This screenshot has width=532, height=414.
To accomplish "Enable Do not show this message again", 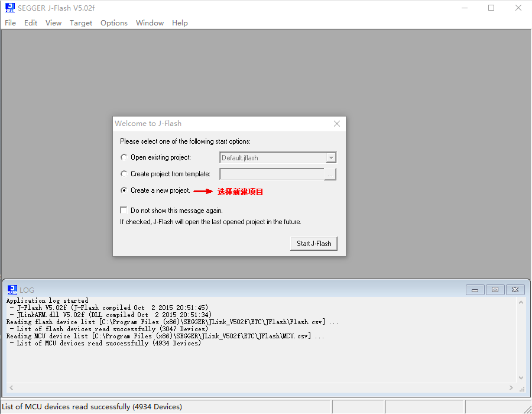I will (x=124, y=210).
